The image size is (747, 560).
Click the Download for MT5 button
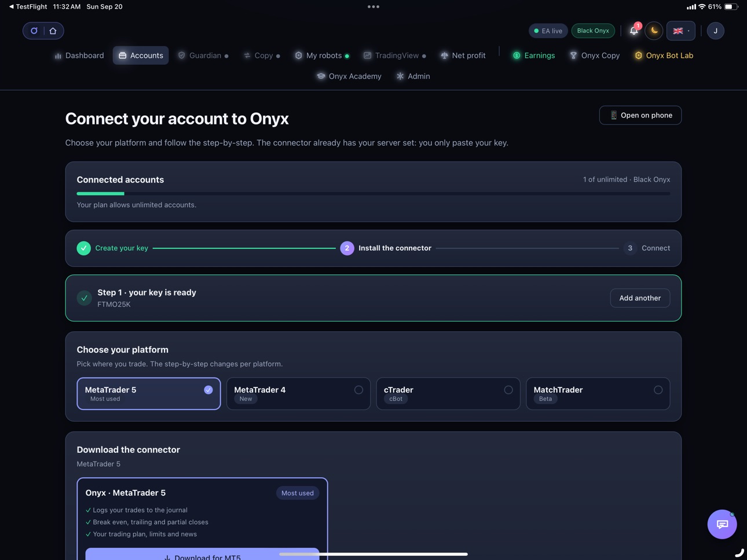[x=202, y=554]
